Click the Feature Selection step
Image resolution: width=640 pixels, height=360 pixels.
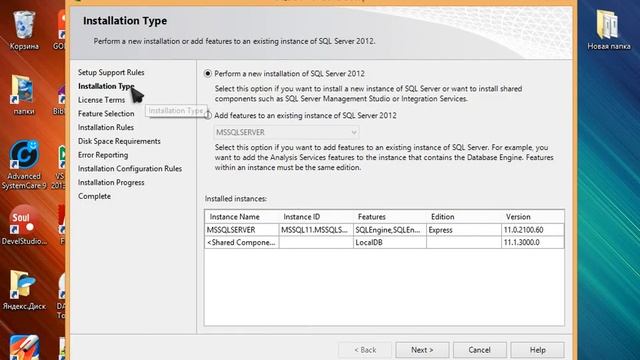(106, 114)
